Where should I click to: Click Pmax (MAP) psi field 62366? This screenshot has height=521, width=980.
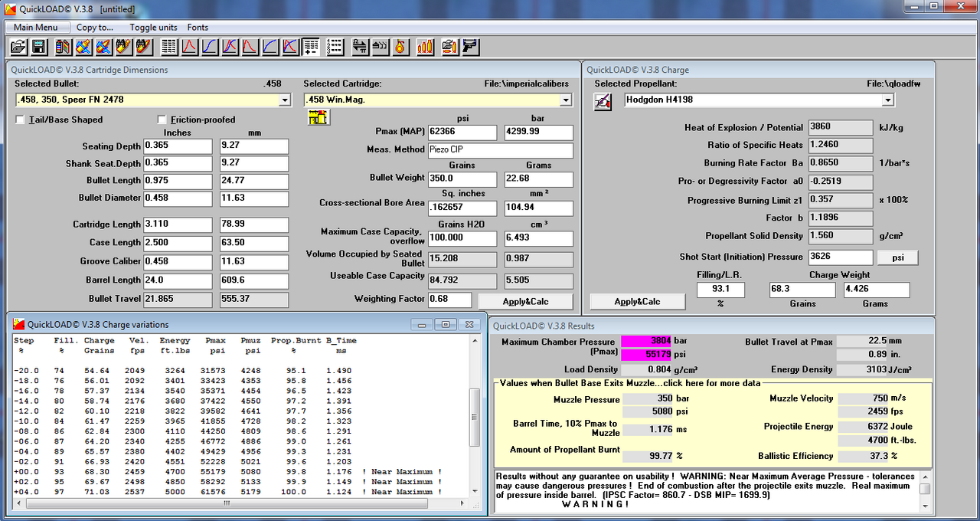[462, 133]
